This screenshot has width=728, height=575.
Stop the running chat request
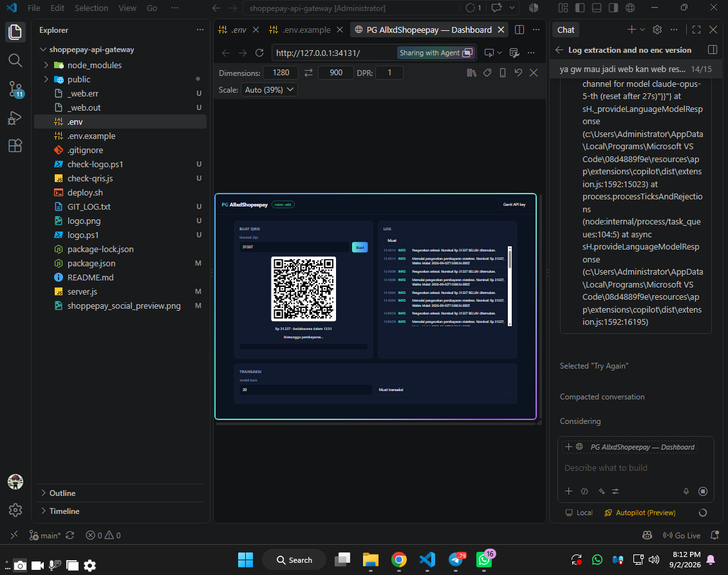(x=703, y=491)
